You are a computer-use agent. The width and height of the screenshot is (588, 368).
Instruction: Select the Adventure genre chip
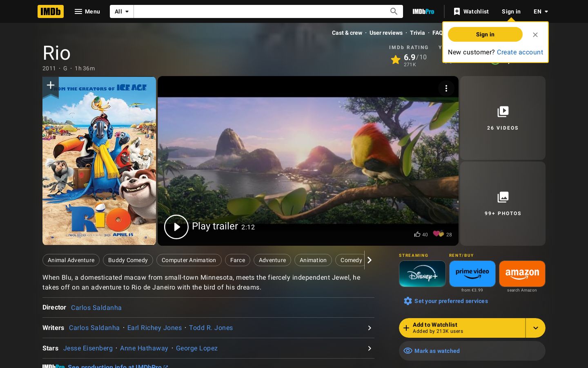[272, 260]
